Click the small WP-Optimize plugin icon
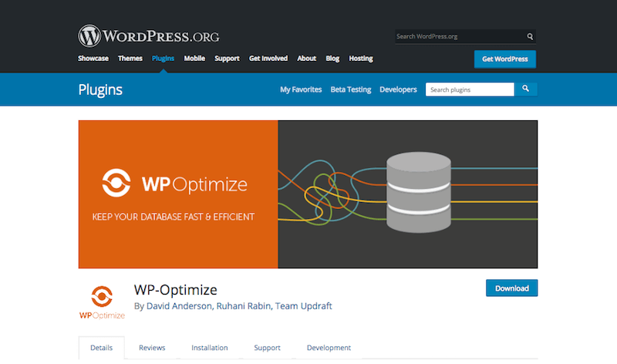The height and width of the screenshot is (364, 617). (102, 302)
